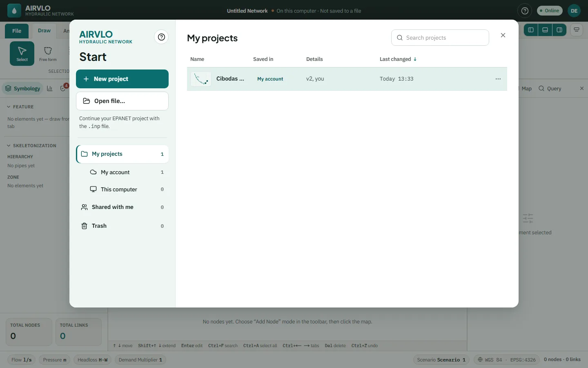588x368 pixels.
Task: Open the Symbology tab
Action: point(23,88)
